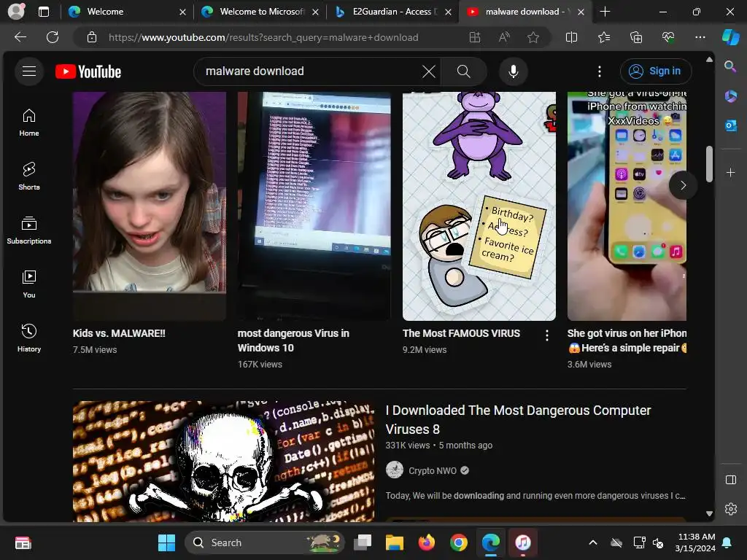This screenshot has width=747, height=560.
Task: Open options for The Most FAMOUS VIRUS
Action: pyautogui.click(x=547, y=335)
